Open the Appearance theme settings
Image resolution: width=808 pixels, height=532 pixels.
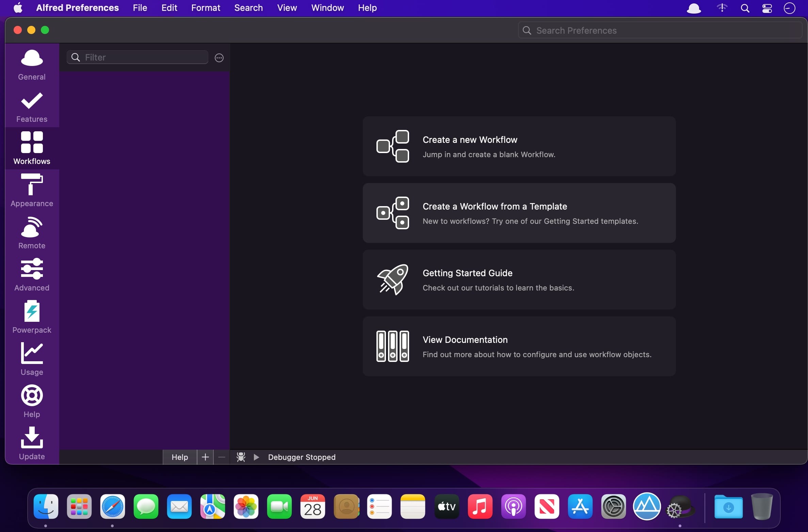pos(32,191)
